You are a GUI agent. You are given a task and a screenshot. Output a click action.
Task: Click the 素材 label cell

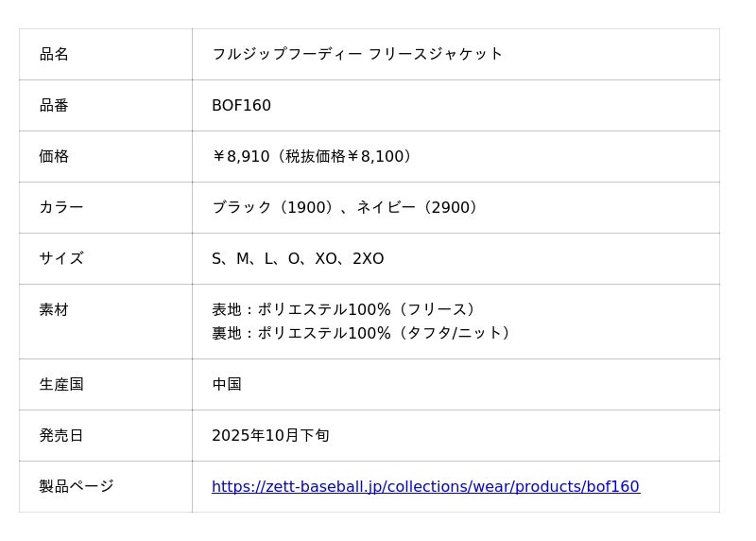(54, 309)
